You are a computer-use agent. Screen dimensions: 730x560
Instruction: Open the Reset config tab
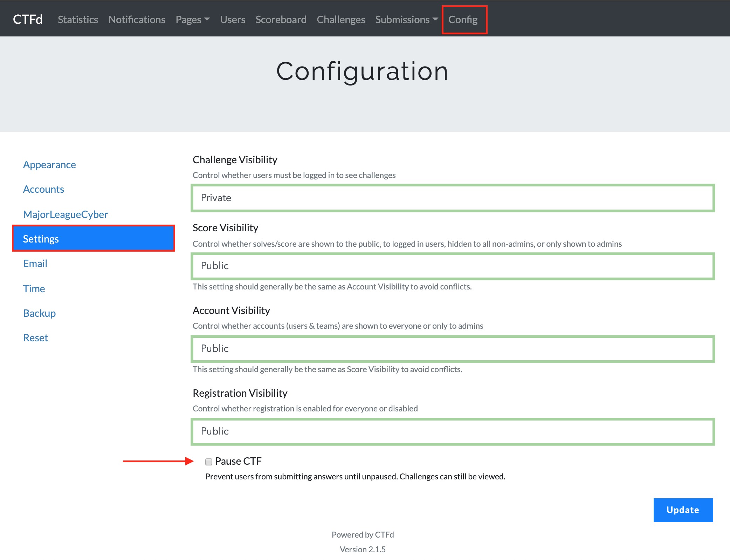[x=35, y=338]
